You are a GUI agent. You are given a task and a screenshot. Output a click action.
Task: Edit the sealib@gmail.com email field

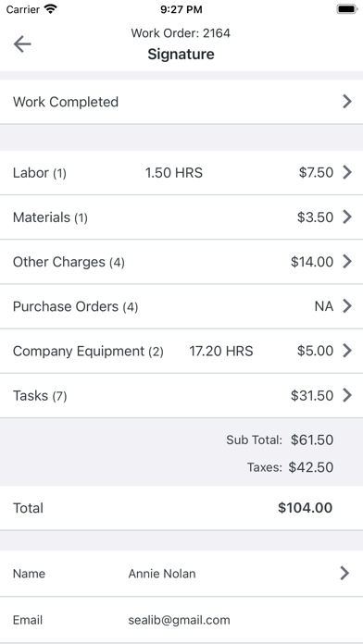tap(180, 620)
